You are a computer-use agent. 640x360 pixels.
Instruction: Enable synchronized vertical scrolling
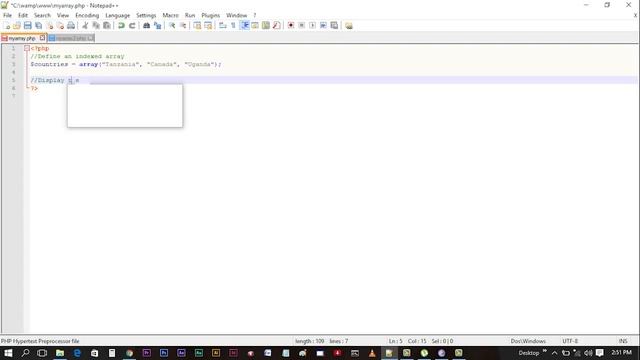tap(197, 25)
